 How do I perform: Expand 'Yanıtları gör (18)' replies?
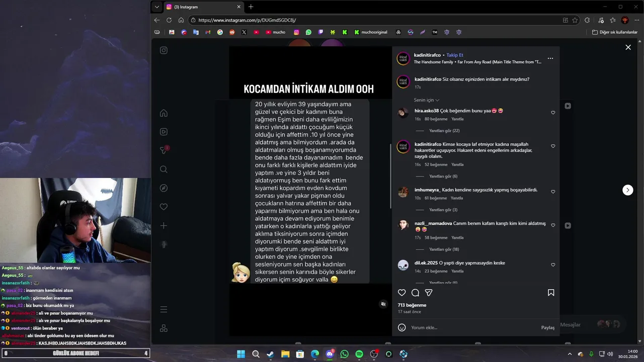tap(444, 249)
